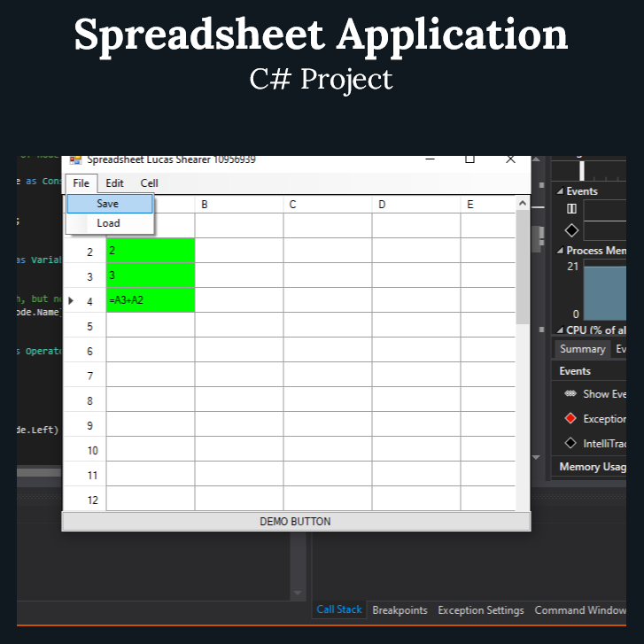Click column header E
Screen dimensions: 644x644
click(488, 205)
